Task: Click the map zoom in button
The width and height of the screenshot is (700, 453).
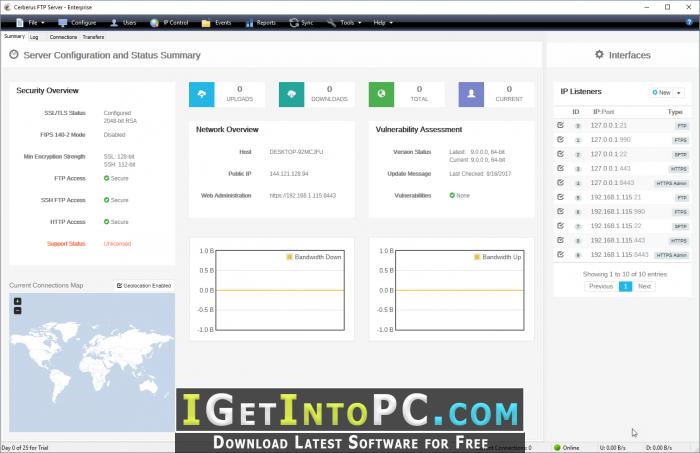Action: pyautogui.click(x=17, y=301)
